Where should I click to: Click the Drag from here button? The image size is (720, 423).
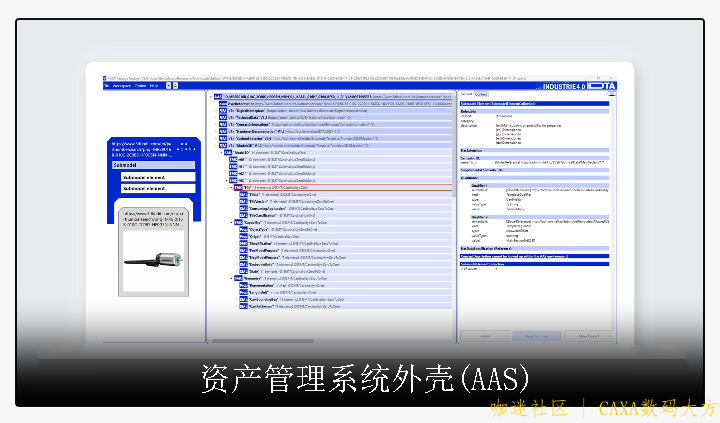pyautogui.click(x=537, y=336)
